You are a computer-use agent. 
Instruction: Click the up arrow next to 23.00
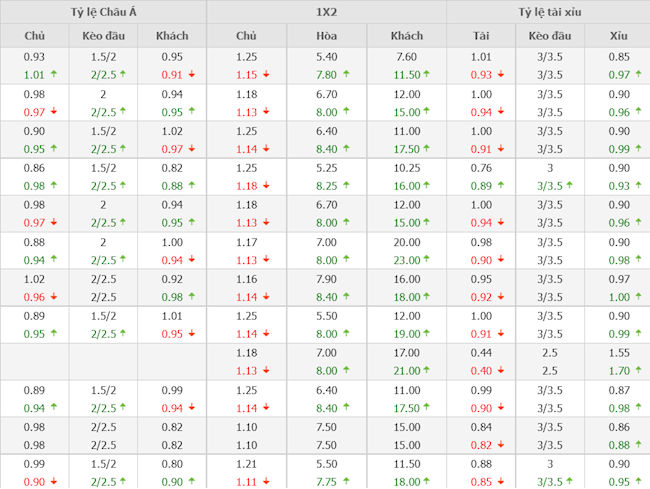point(427,260)
